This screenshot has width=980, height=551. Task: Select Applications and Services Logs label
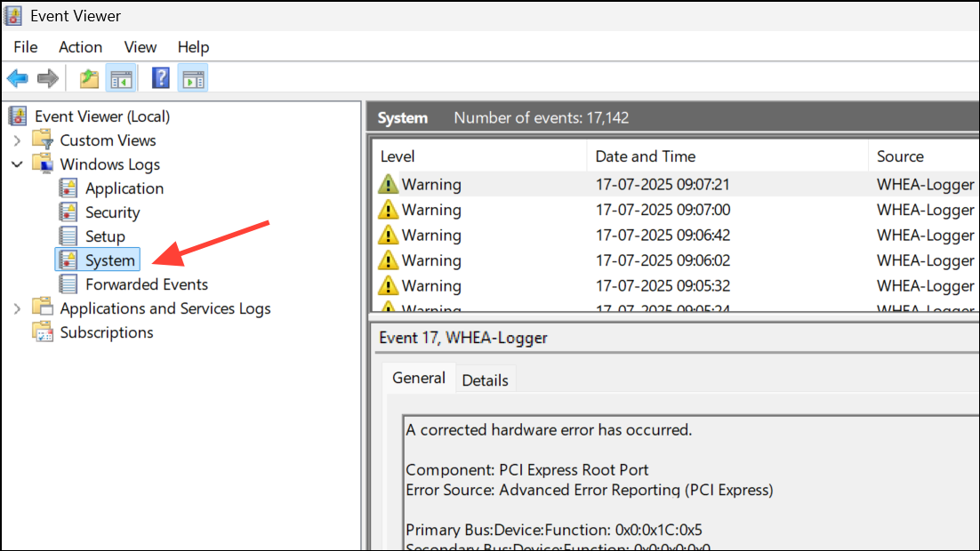(165, 308)
